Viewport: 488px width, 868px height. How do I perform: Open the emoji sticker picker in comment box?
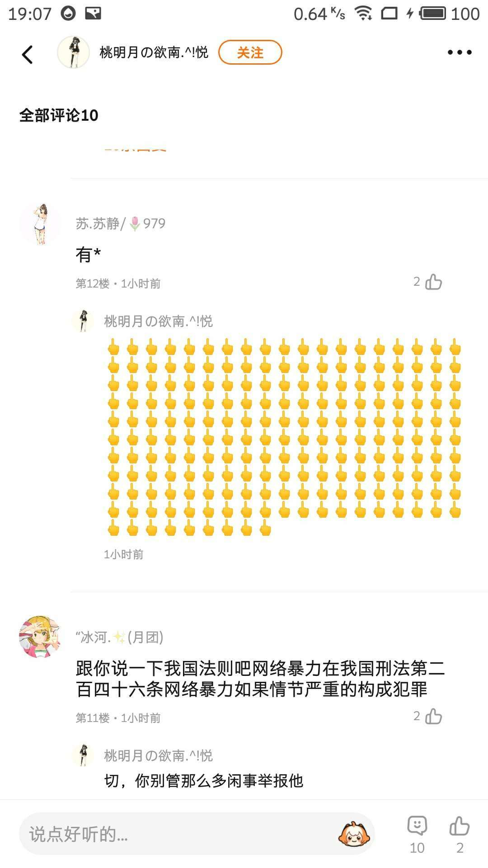354,834
